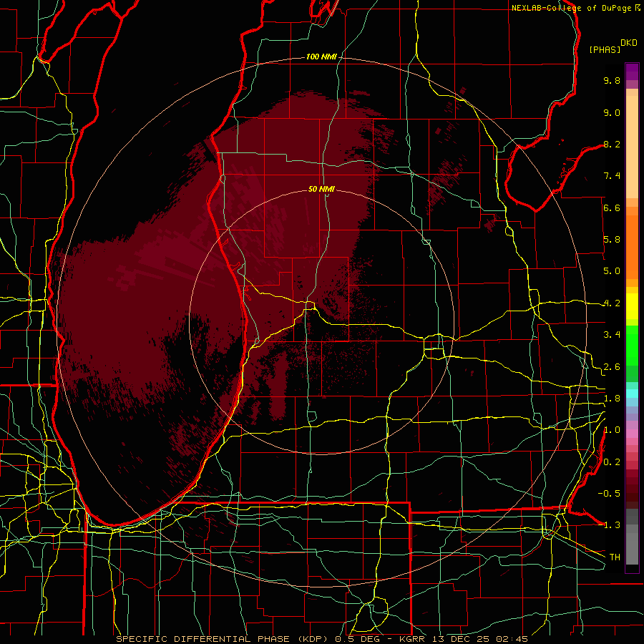Click the 5.0 value on the color scale
The height and width of the screenshot is (644, 644).
[x=612, y=271]
